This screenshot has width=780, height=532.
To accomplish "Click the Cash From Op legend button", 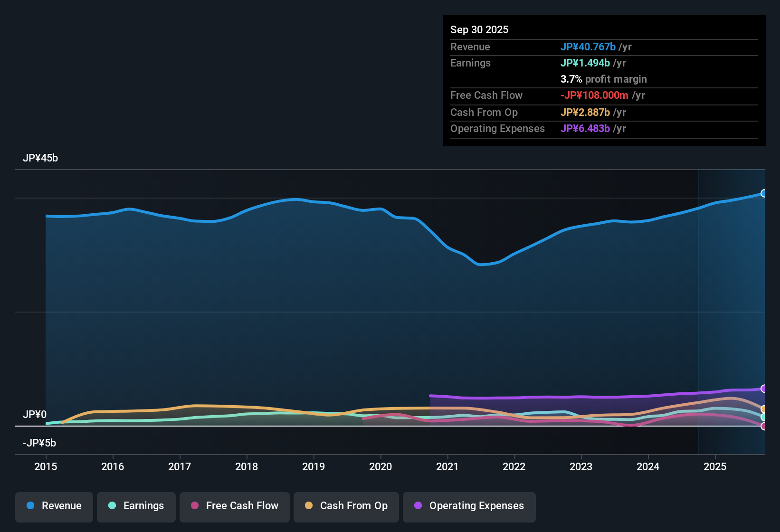I will [346, 506].
